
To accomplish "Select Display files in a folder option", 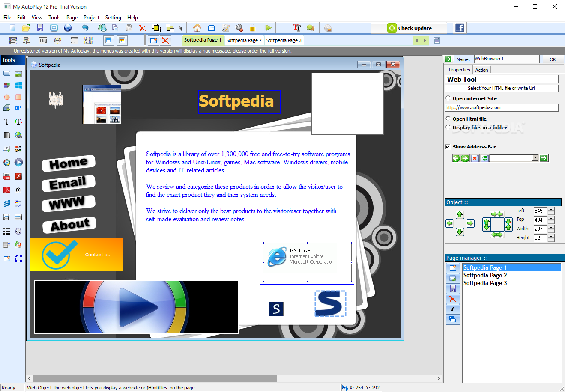I will (448, 127).
